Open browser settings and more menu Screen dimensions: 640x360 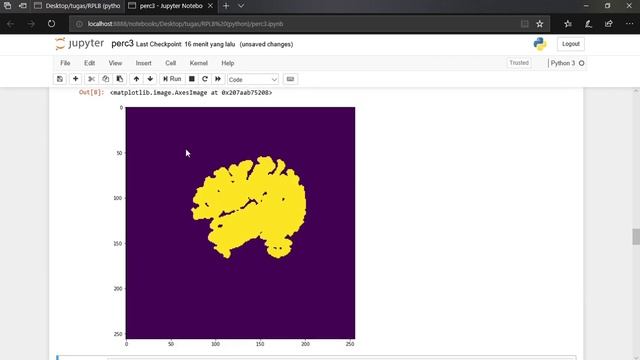629,24
